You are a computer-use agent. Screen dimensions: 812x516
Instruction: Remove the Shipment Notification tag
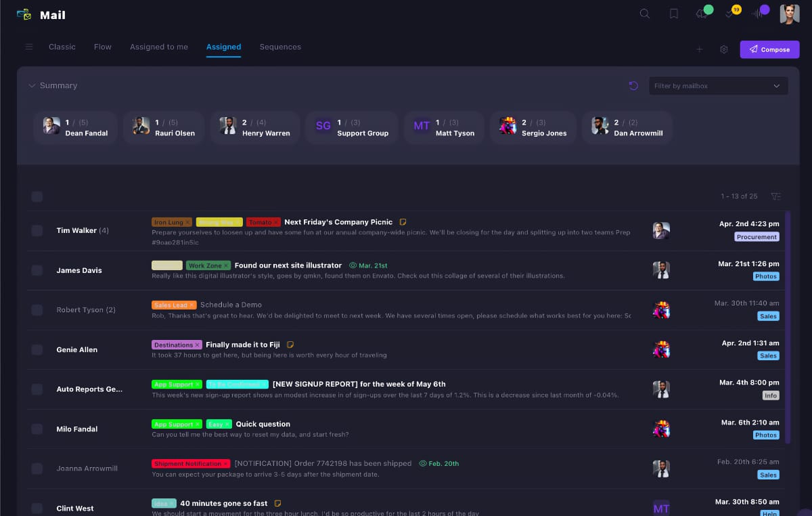[226, 464]
